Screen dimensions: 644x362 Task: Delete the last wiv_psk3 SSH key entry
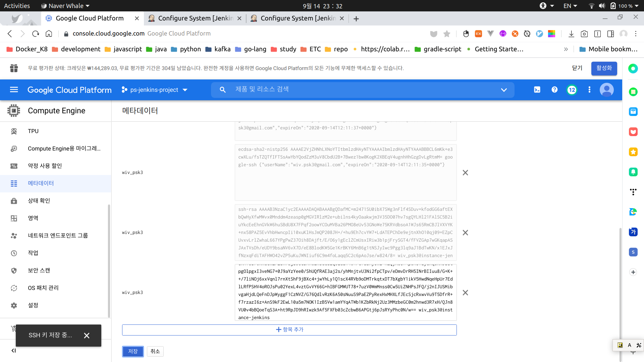coord(465,293)
